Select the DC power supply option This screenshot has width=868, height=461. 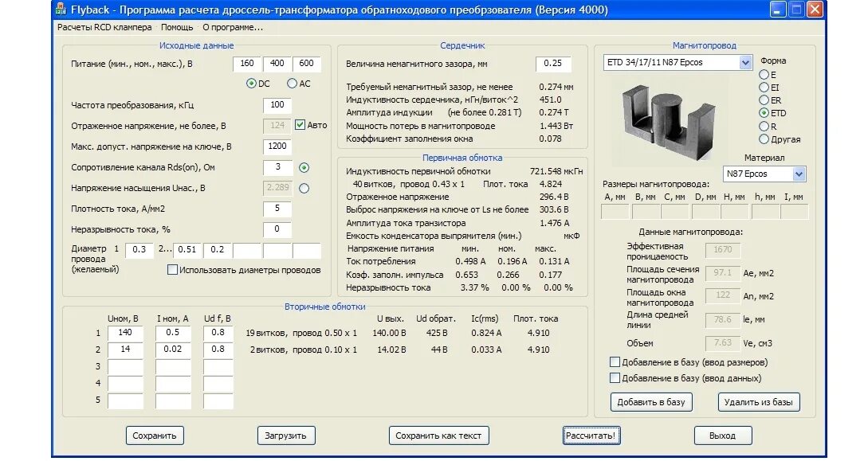point(251,84)
